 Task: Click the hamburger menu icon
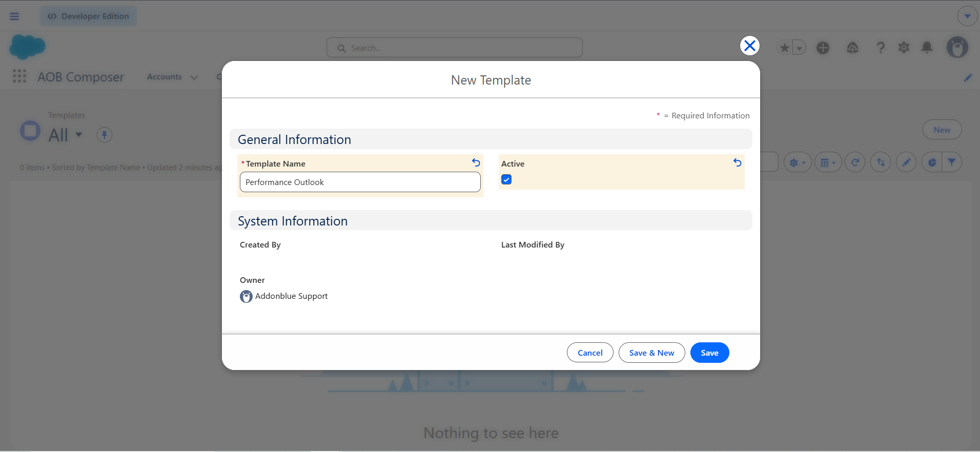[14, 16]
